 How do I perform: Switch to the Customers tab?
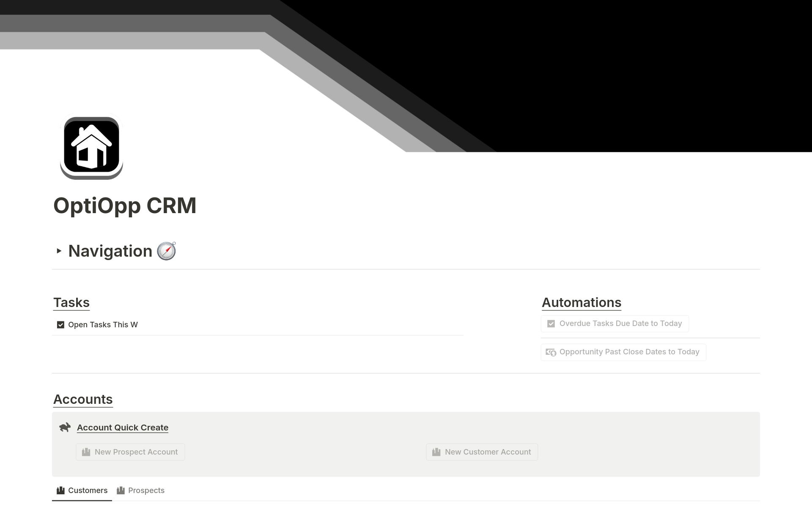88,490
